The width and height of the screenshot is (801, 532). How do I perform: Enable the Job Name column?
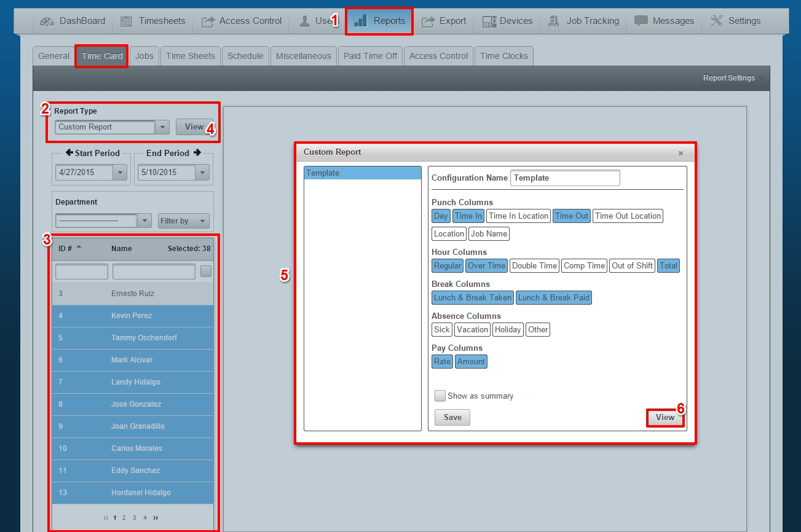pos(489,233)
